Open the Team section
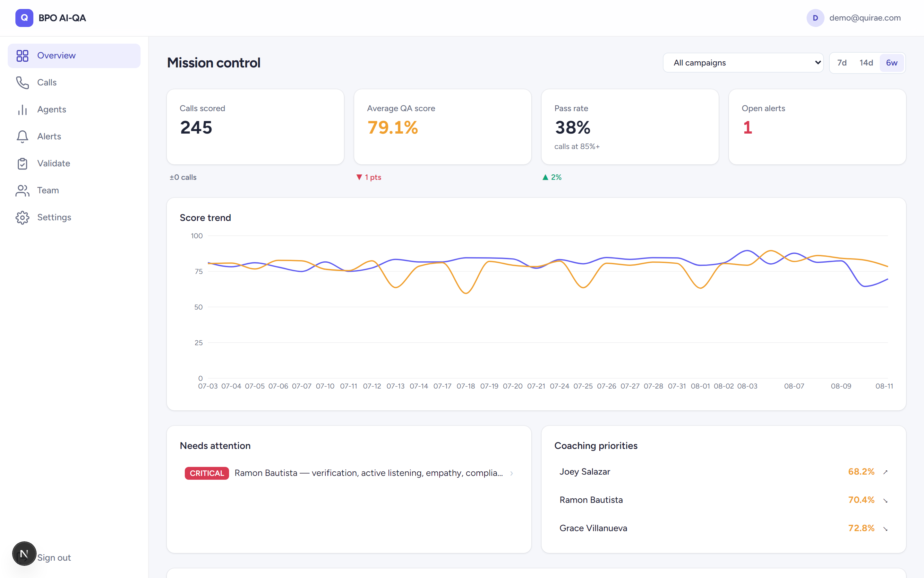The height and width of the screenshot is (578, 924). pyautogui.click(x=74, y=190)
